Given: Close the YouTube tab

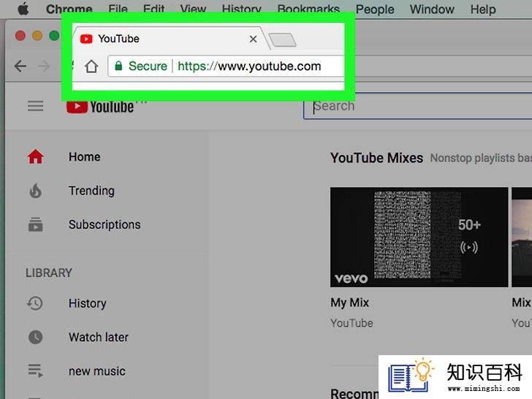Looking at the screenshot, I should click(253, 39).
